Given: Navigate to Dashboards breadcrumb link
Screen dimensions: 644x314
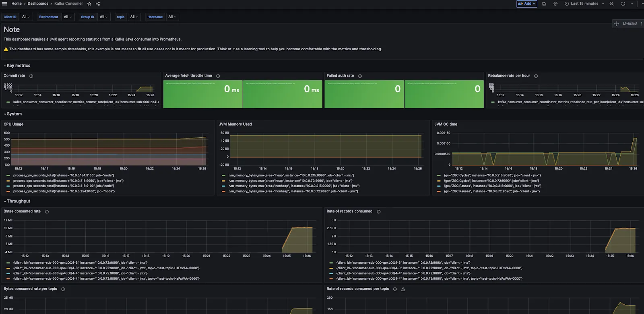Looking at the screenshot, I should [38, 4].
